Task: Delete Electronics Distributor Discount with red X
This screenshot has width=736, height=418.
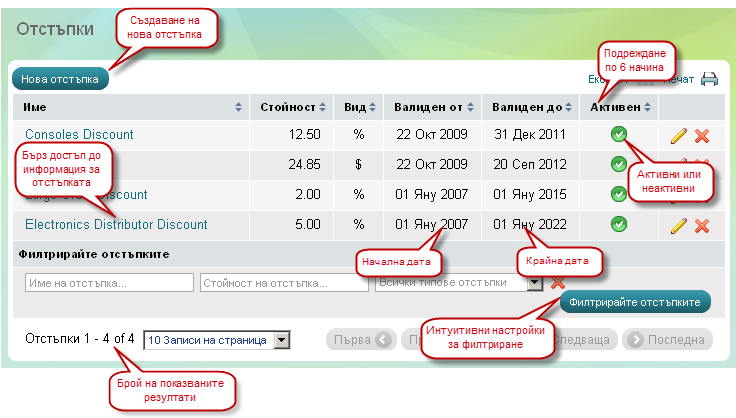Action: [x=702, y=225]
